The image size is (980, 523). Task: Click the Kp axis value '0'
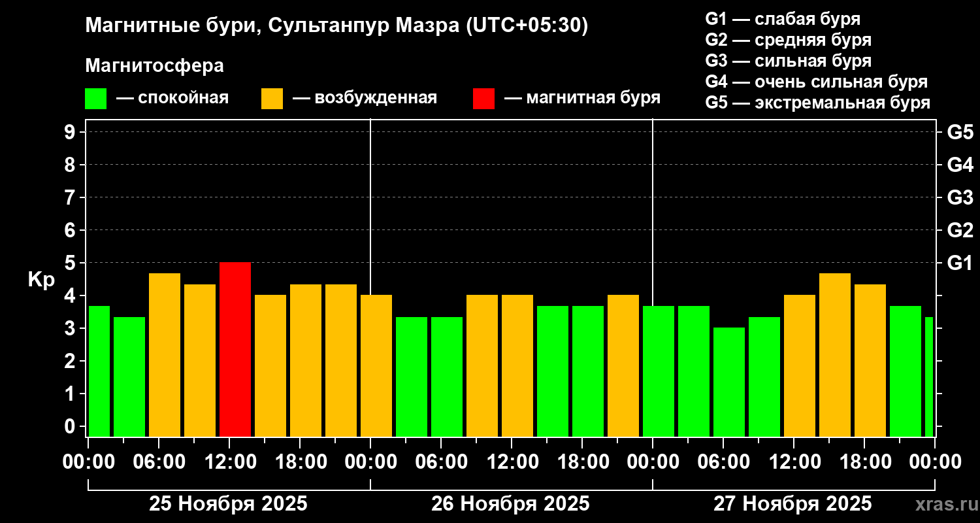pos(71,426)
